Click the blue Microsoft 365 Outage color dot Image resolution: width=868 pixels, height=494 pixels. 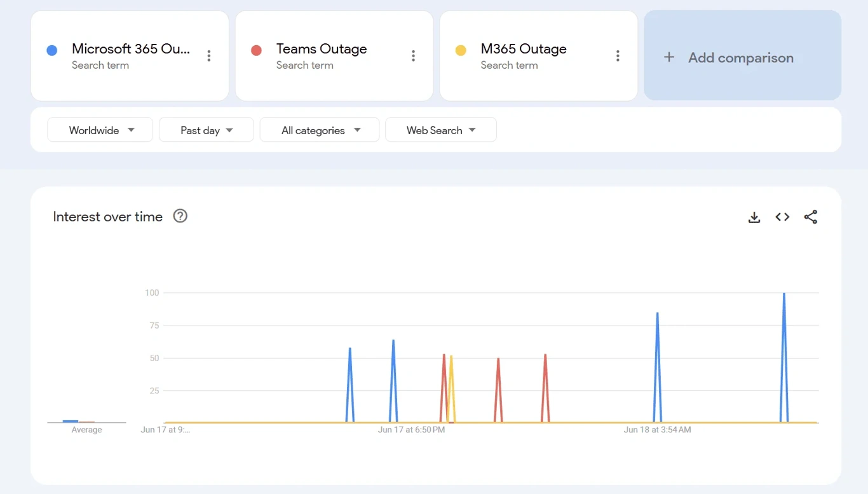click(52, 50)
